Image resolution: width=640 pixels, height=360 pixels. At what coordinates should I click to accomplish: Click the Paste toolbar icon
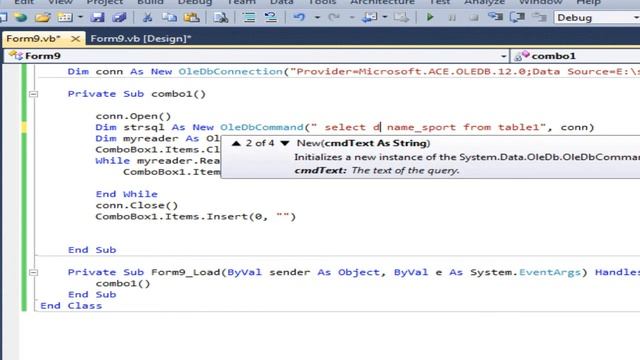191,18
